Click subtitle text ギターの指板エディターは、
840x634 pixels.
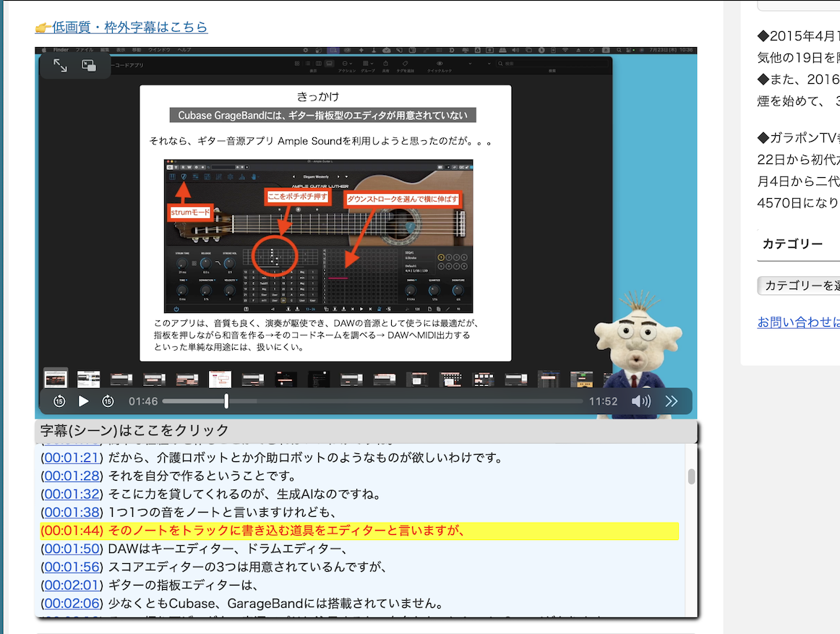[183, 586]
